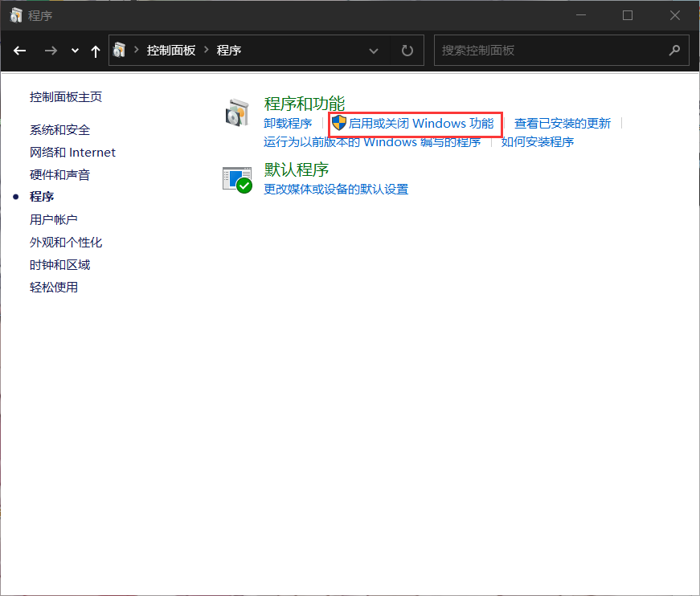The height and width of the screenshot is (596, 700).
Task: Maximize the 程序 window
Action: (x=628, y=15)
